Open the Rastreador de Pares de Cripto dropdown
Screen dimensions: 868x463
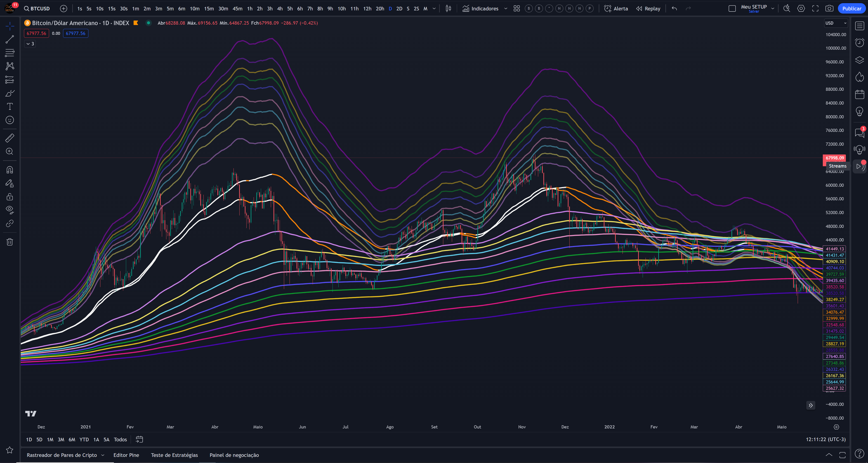pos(103,455)
